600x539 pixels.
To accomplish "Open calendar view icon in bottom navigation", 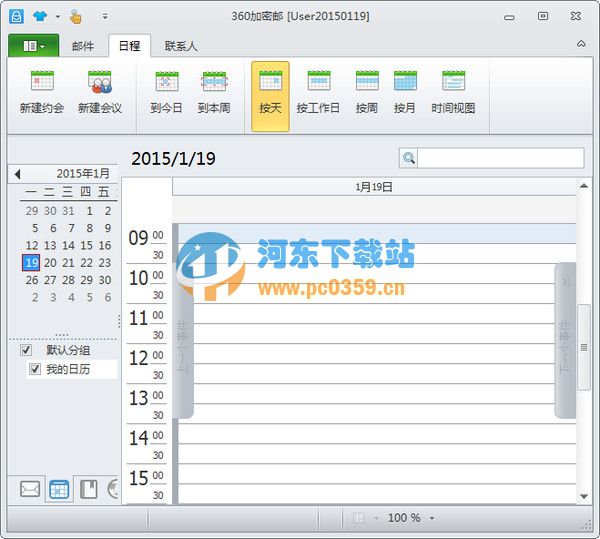I will pos(59,489).
